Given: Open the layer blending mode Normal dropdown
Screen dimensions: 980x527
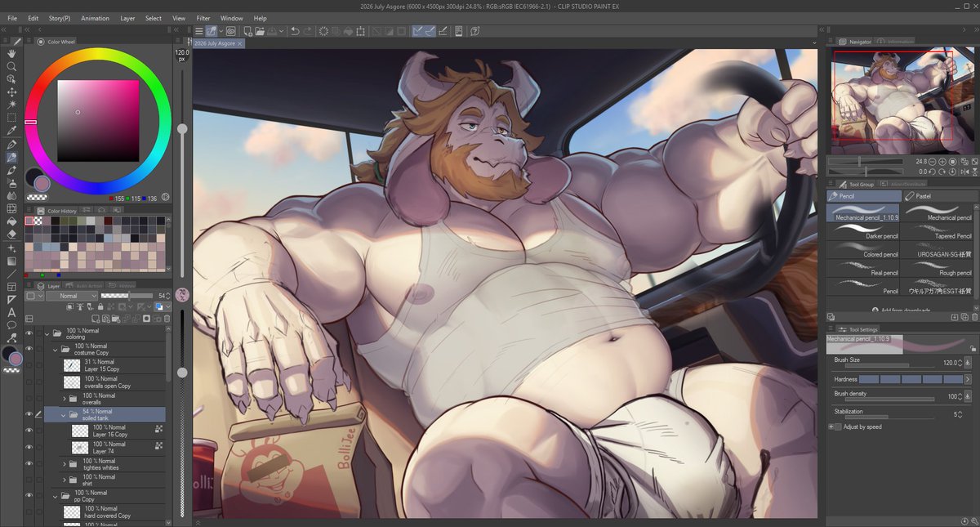Looking at the screenshot, I should coord(72,296).
